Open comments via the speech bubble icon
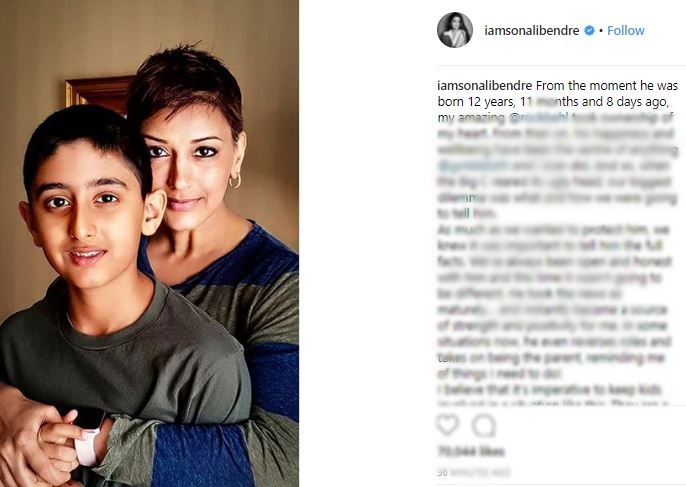 [x=483, y=425]
